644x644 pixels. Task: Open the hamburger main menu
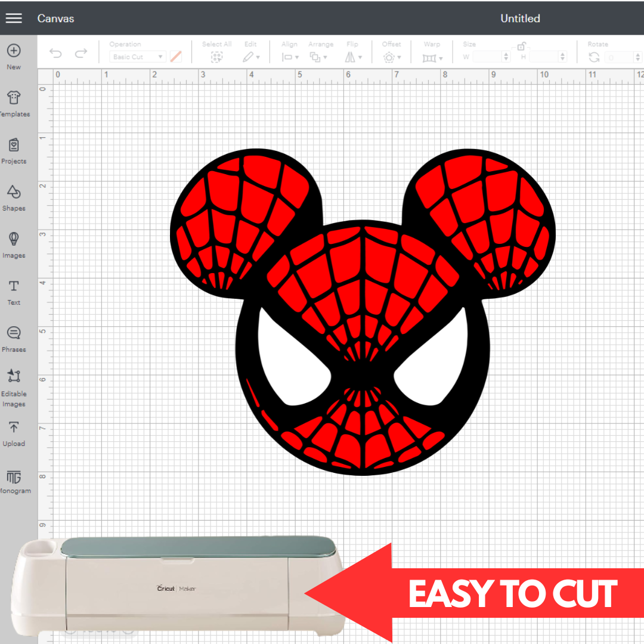(14, 18)
